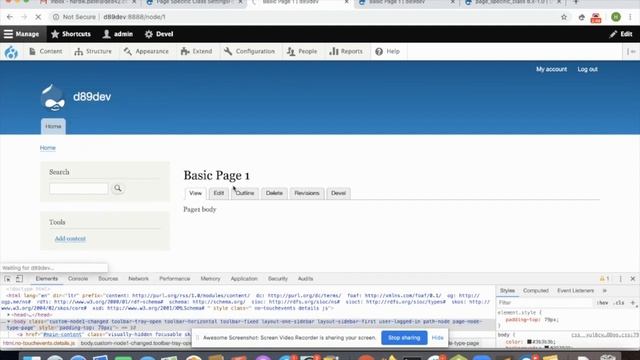Click the Home breadcrumb link
Image resolution: width=640 pixels, height=360 pixels.
[48, 148]
